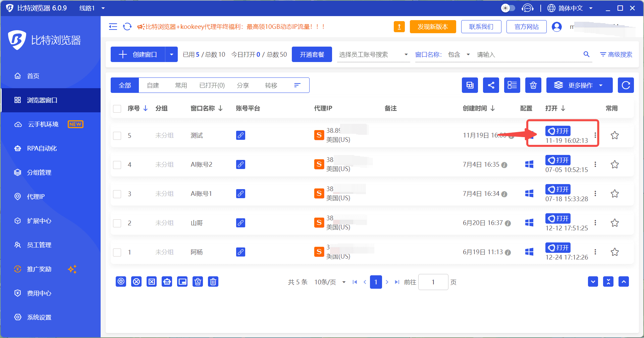The image size is (644, 338).
Task: Switch to the 分享 tab
Action: (x=243, y=85)
